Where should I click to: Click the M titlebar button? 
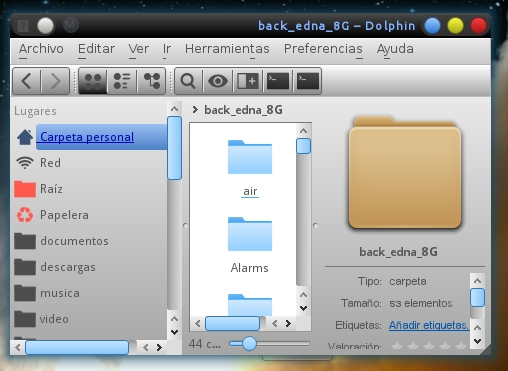tap(70, 25)
